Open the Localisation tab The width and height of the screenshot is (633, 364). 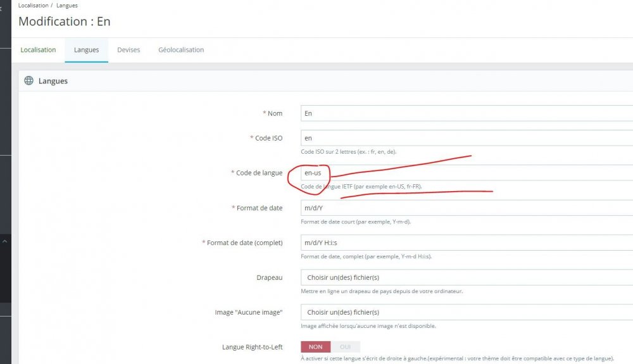[x=38, y=50]
